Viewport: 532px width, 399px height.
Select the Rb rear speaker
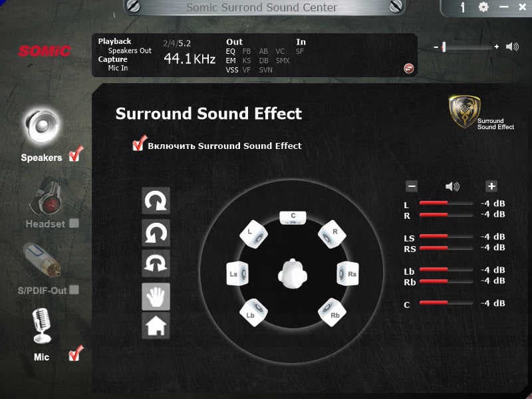pos(332,313)
